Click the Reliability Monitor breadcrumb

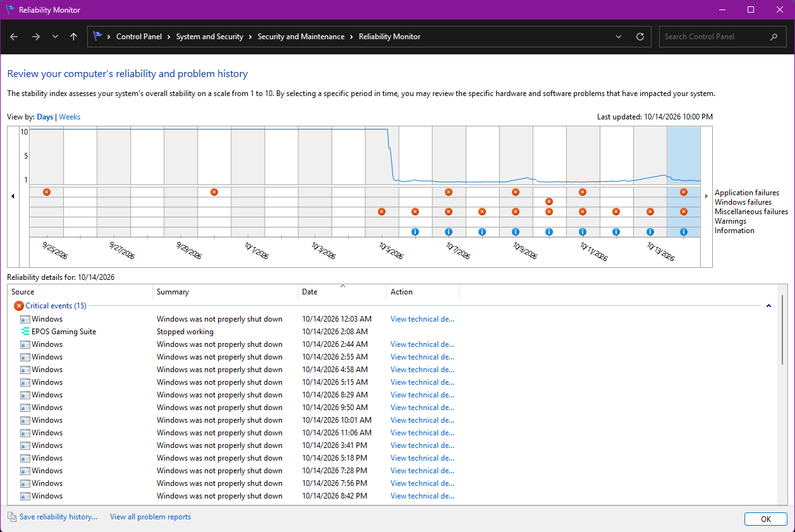coord(389,37)
